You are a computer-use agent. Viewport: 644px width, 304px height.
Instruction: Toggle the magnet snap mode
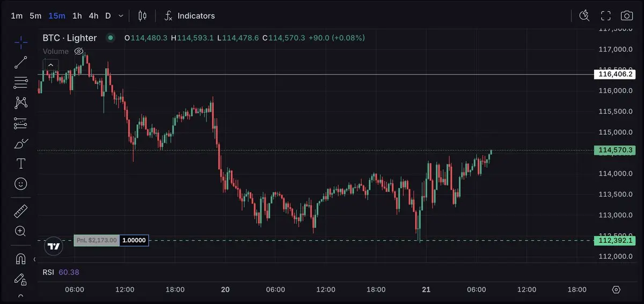tap(21, 259)
